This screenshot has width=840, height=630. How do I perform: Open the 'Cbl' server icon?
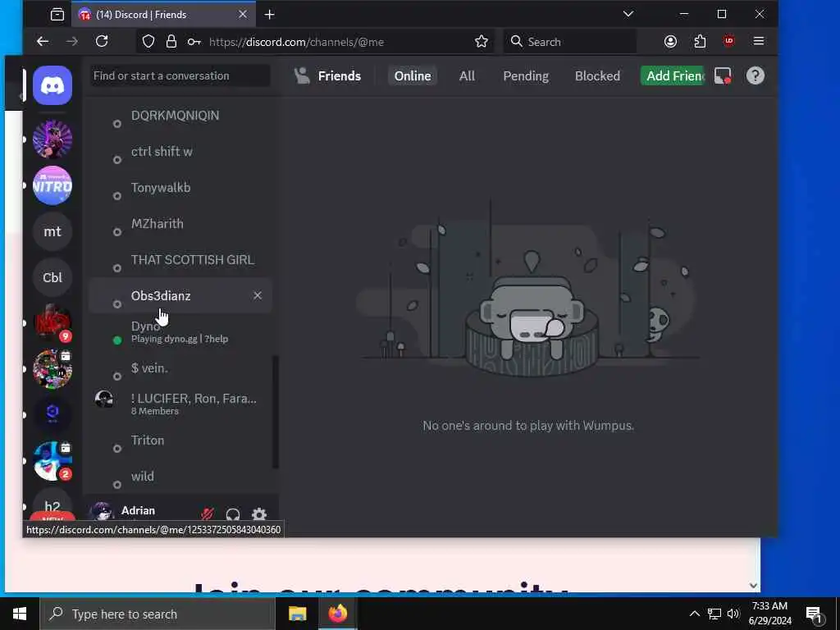[x=52, y=277]
